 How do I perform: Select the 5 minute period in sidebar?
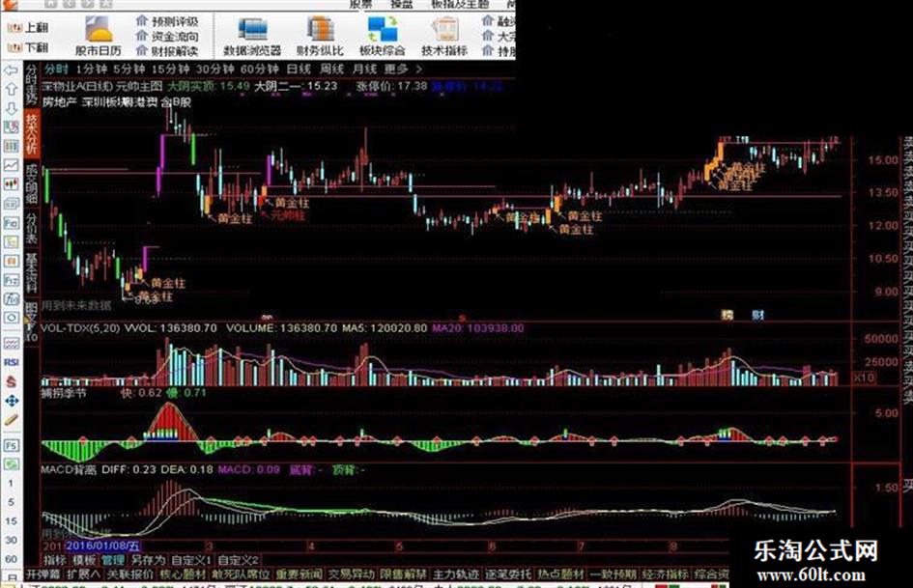pos(11,502)
